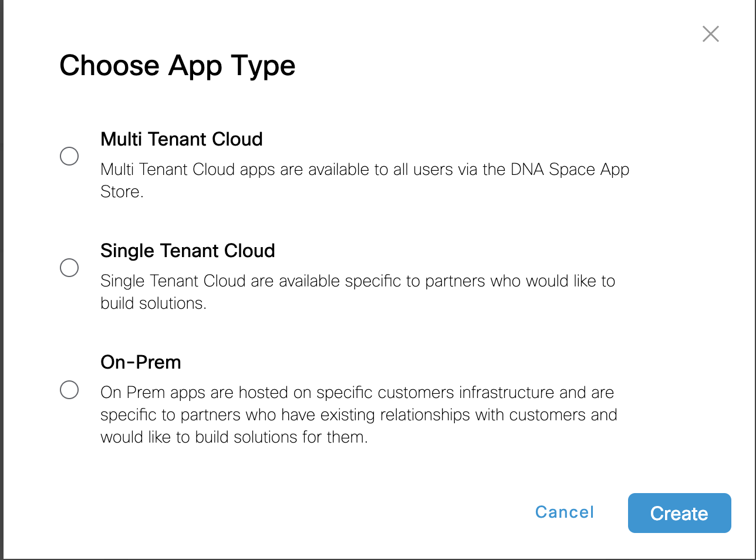Viewport: 756px width, 560px height.
Task: Click the Single Tenant Cloud description's first line
Action: (357, 281)
